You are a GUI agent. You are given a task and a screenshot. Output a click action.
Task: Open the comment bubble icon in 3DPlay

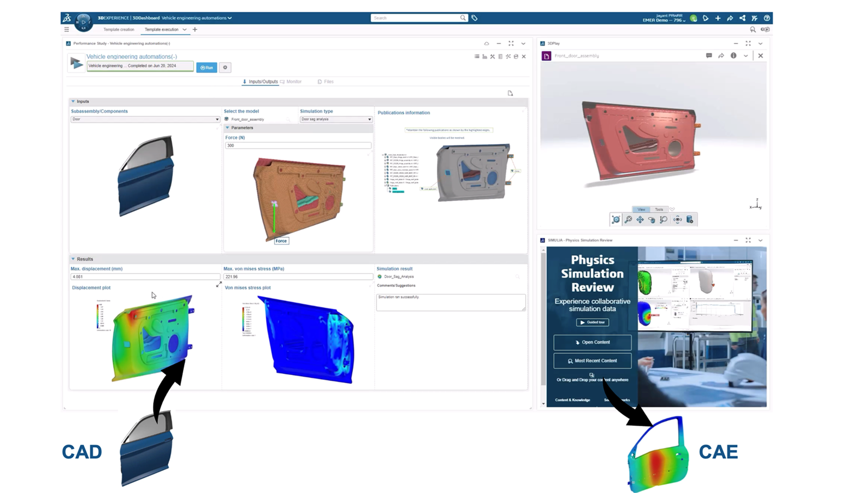click(x=709, y=55)
